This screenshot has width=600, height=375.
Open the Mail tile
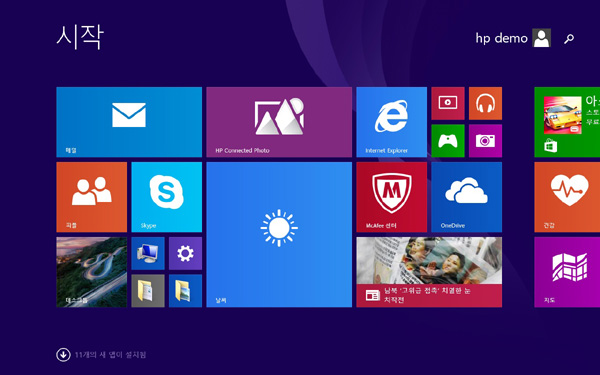point(129,122)
